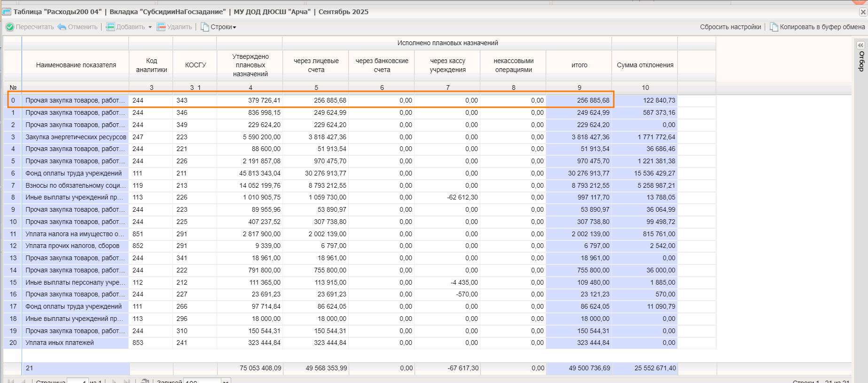Open the Добавить dropdown arrow
Image resolution: width=868 pixels, height=383 pixels.
[x=150, y=27]
